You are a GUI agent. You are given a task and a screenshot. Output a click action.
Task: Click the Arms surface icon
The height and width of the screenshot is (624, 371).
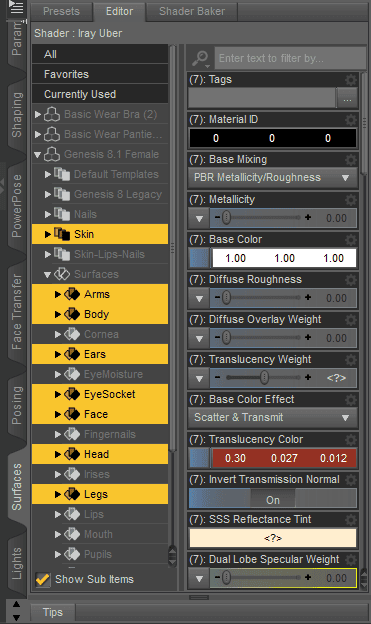click(x=72, y=294)
